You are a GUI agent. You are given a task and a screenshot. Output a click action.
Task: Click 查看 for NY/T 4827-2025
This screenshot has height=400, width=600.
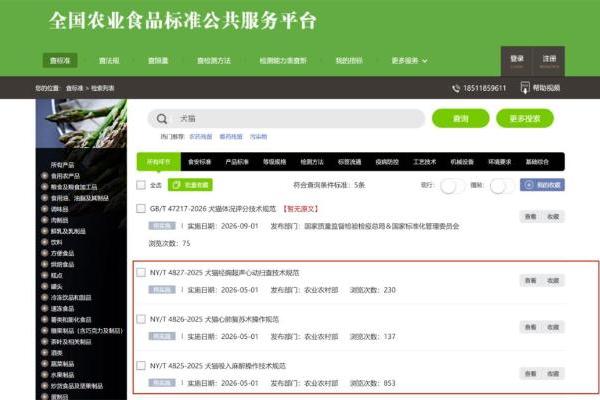point(530,281)
